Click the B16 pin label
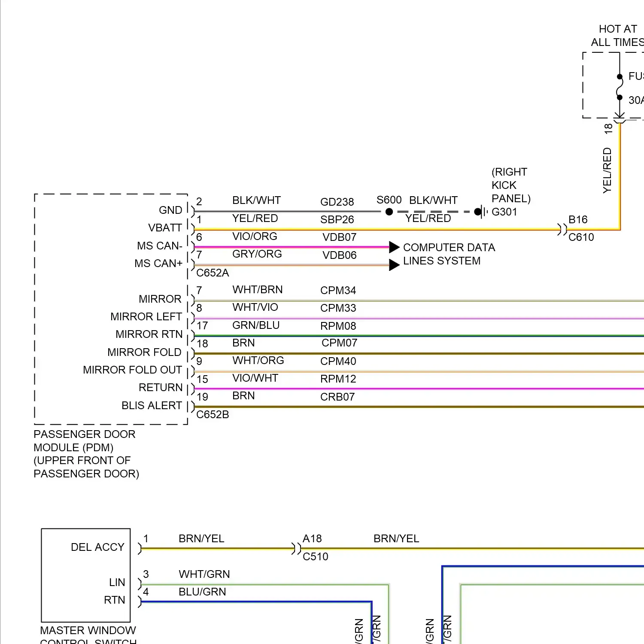Screen dimensions: 644x644 coord(578,219)
